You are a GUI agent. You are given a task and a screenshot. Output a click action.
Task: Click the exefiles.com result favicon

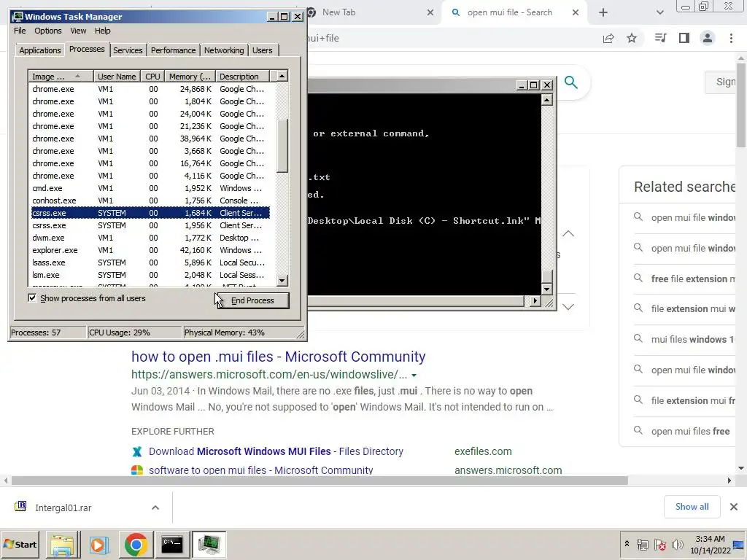137,451
